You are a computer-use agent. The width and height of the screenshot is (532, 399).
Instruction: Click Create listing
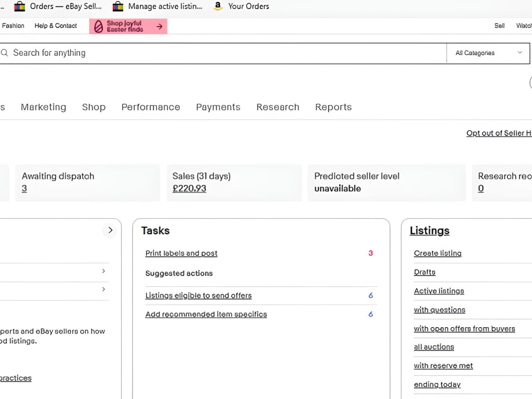coord(438,253)
